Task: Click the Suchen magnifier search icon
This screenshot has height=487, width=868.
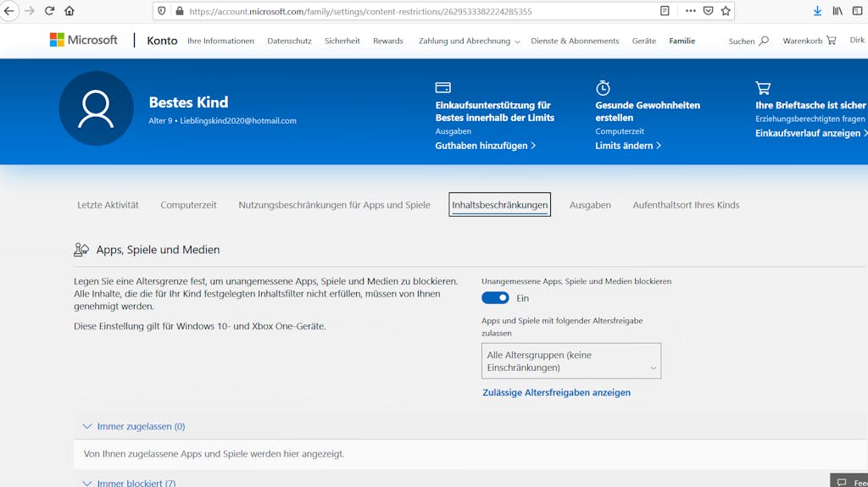Action: [764, 41]
